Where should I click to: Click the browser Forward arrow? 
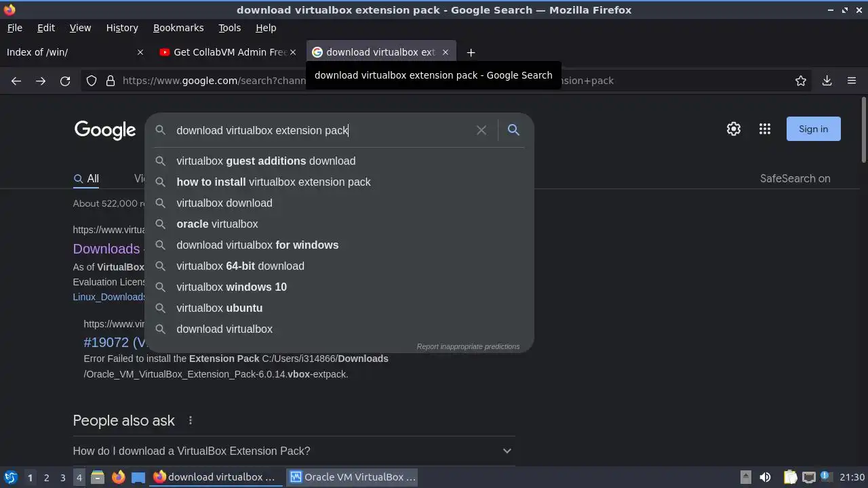[41, 81]
